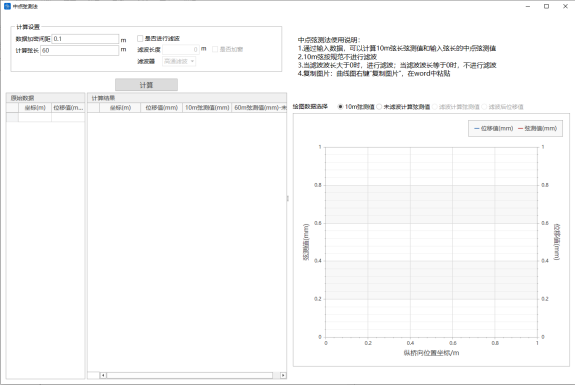The image size is (576, 385).
Task: Click the empty first 坐标 cell in 原始数据
Action: [35, 117]
